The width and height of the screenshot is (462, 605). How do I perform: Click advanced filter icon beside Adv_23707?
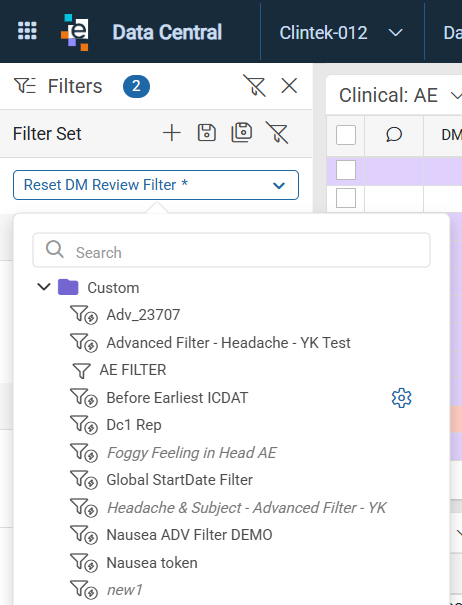[84, 315]
